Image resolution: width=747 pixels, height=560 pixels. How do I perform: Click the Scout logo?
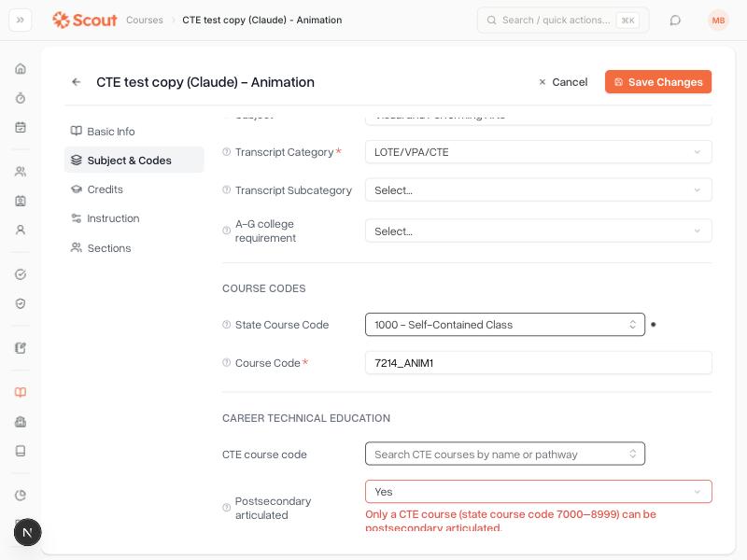click(85, 20)
